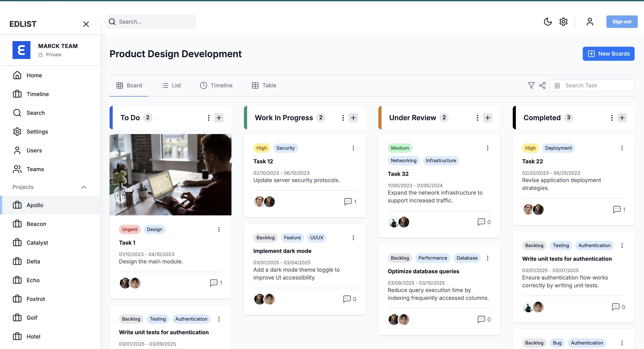Open the Optimize database queries card title
644x349 pixels.
pyautogui.click(x=423, y=271)
